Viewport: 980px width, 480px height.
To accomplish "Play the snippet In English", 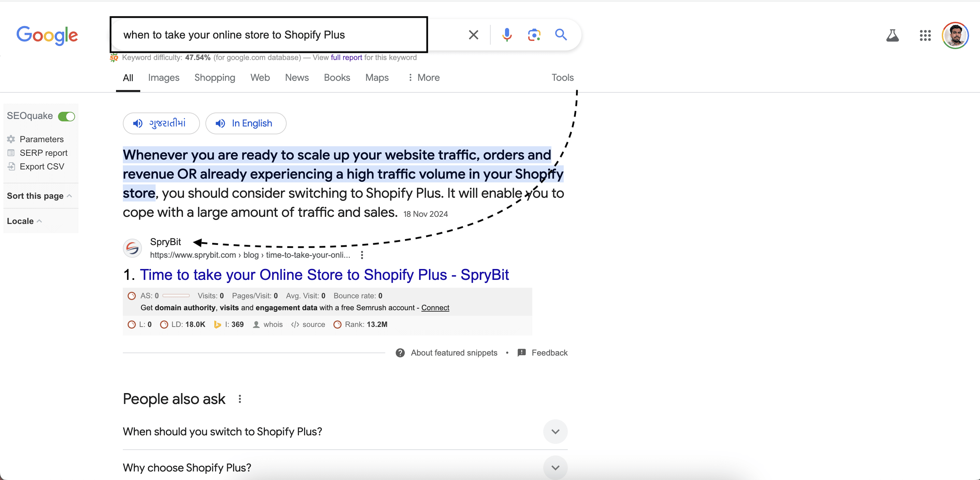I will 246,123.
